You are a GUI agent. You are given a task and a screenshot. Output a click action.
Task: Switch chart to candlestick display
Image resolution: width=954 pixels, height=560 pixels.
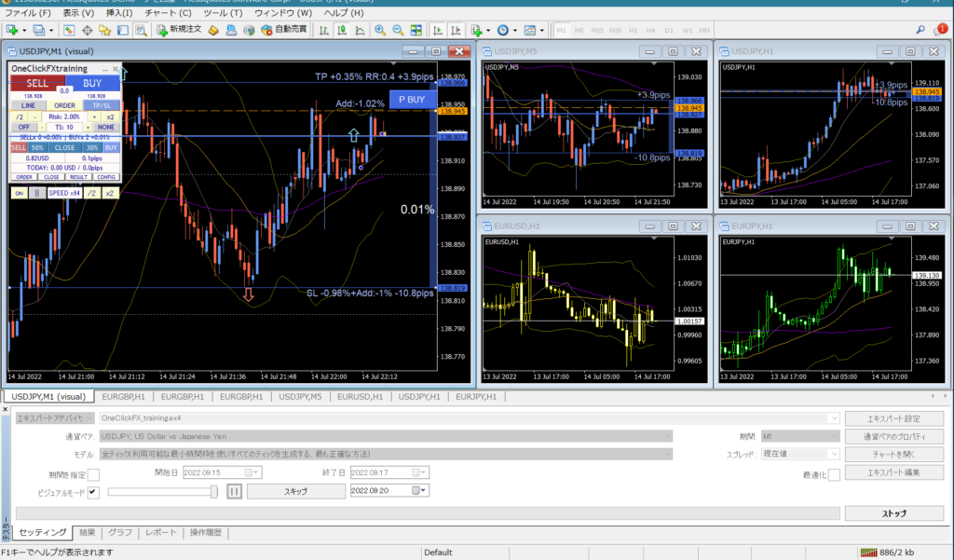point(342,30)
